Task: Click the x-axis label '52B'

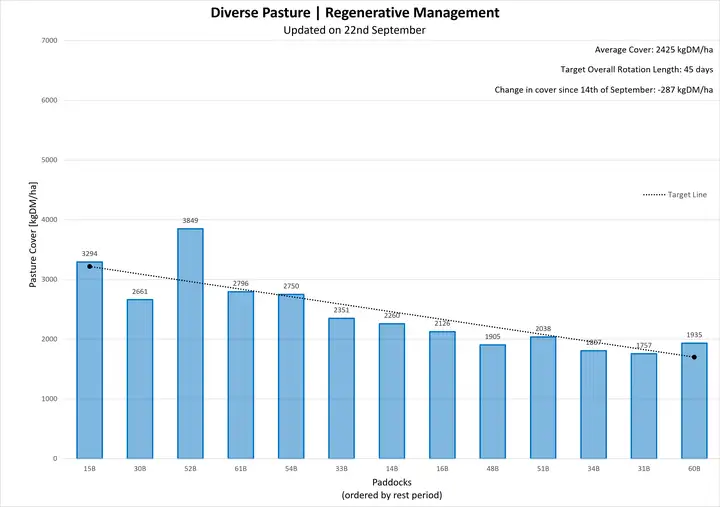Action: (x=191, y=469)
